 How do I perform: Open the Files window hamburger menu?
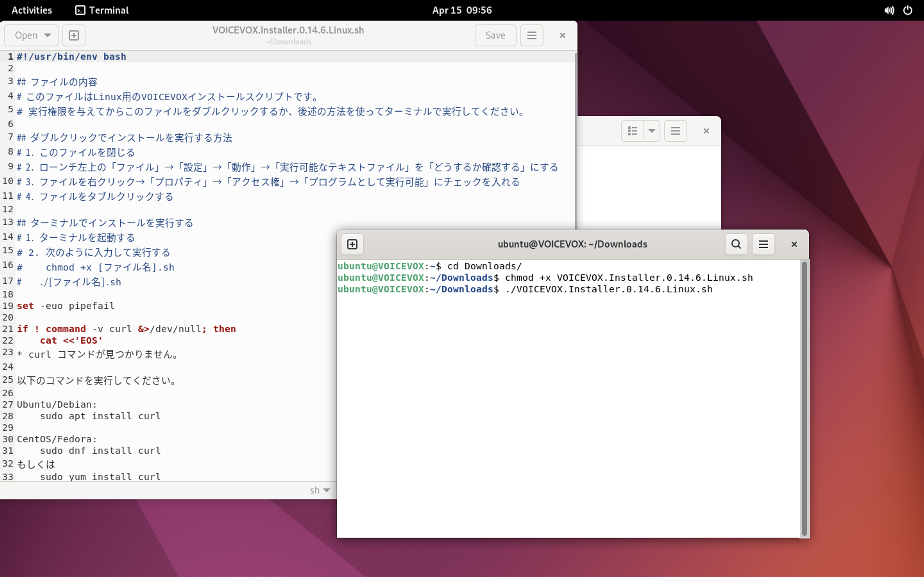[675, 130]
